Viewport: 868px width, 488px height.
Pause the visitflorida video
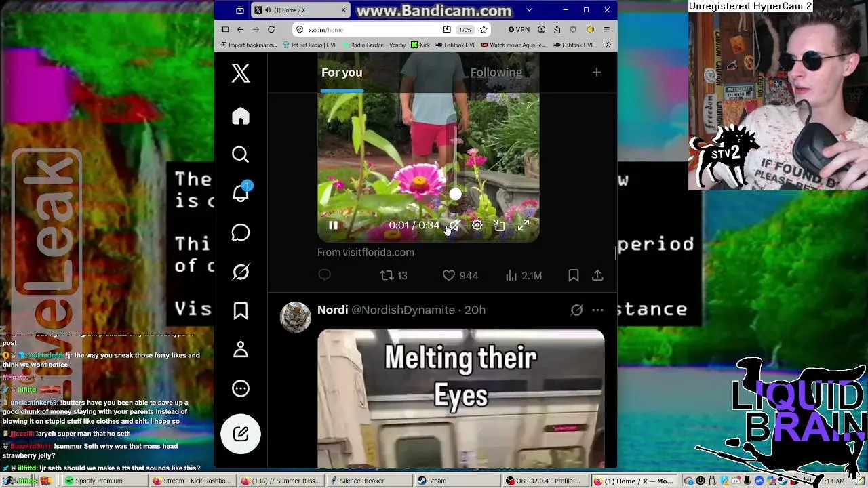tap(334, 226)
